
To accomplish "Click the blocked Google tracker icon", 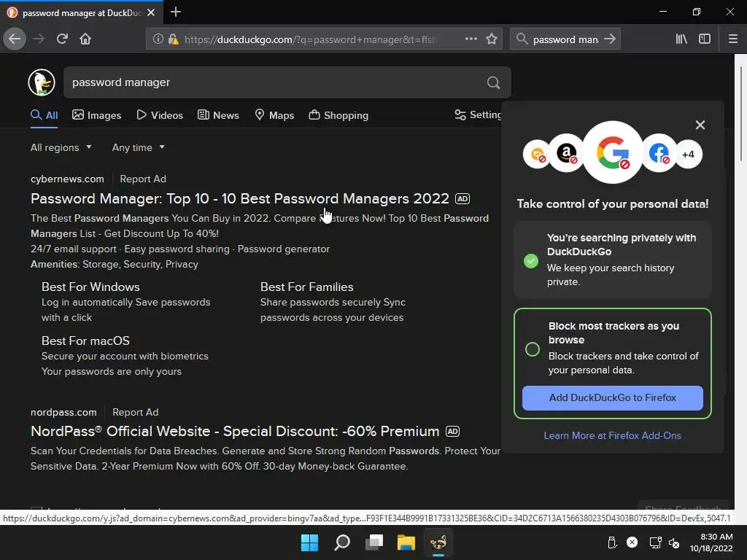I will coord(613,152).
